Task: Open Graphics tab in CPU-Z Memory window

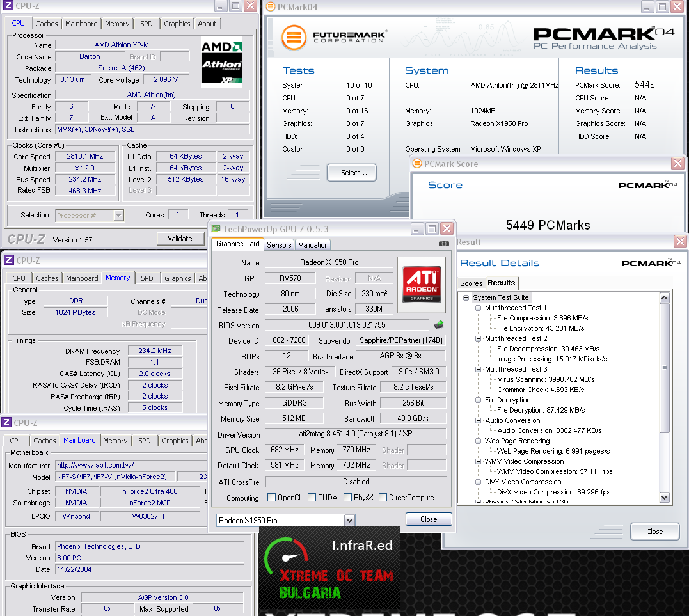Action: click(177, 278)
